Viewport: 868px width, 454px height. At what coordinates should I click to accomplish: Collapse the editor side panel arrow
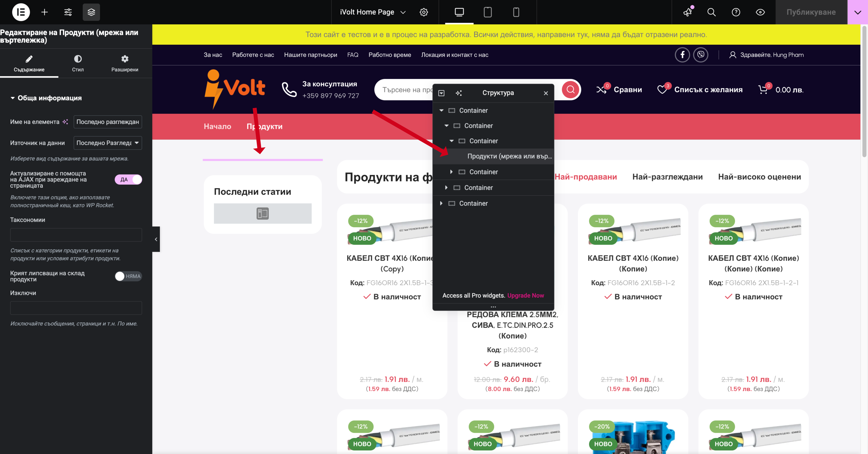click(156, 239)
